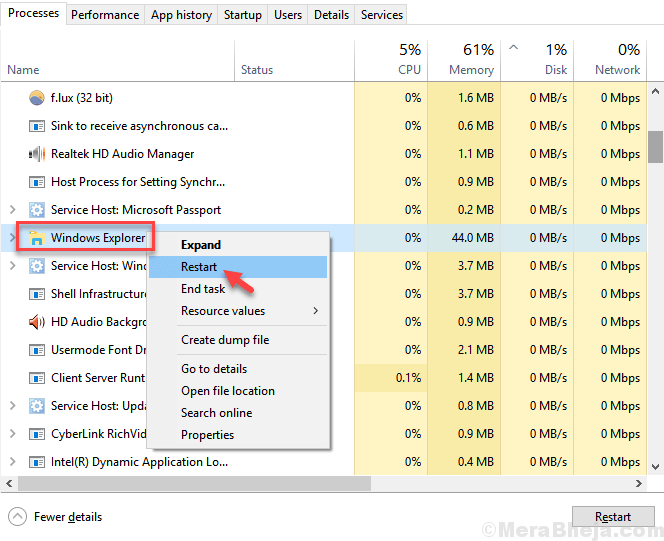Click the vertical scrollbar thumb
The width and height of the screenshot is (664, 541).
point(656,147)
